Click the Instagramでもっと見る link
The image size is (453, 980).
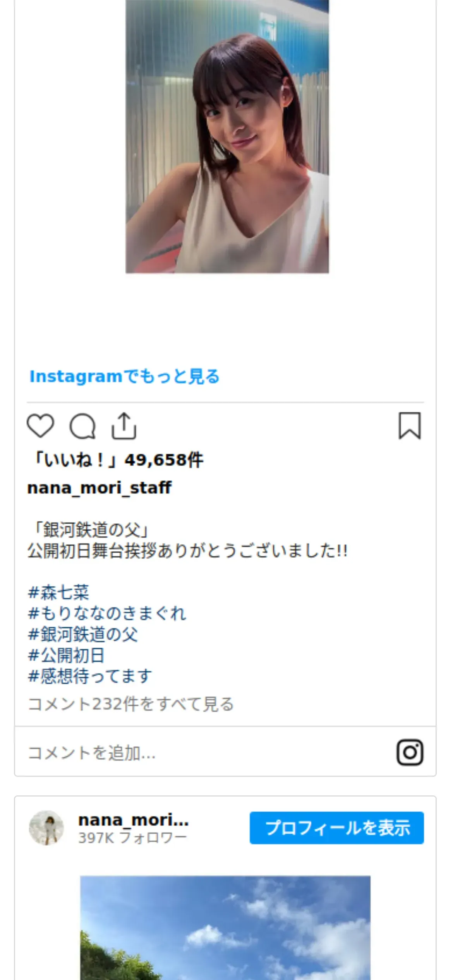click(125, 376)
